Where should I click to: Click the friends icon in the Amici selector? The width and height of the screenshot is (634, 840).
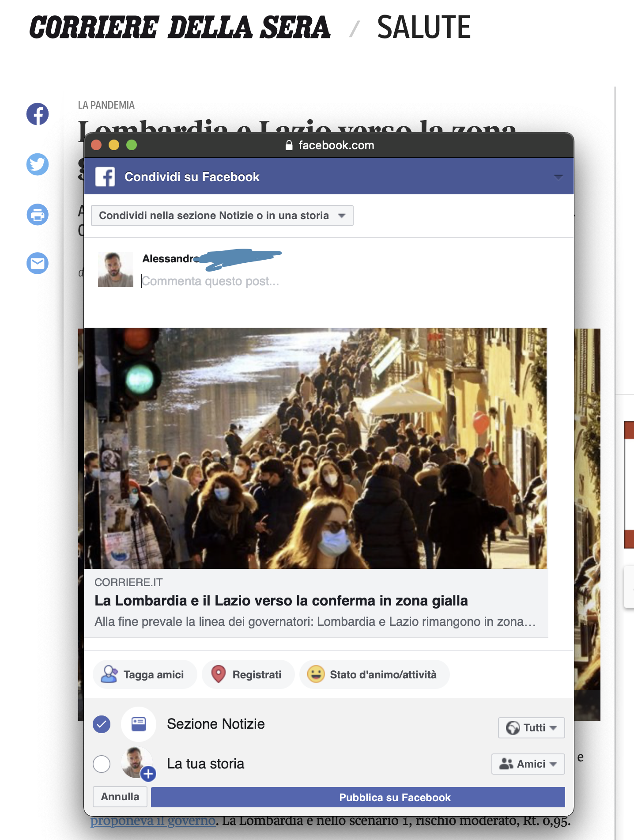point(506,764)
